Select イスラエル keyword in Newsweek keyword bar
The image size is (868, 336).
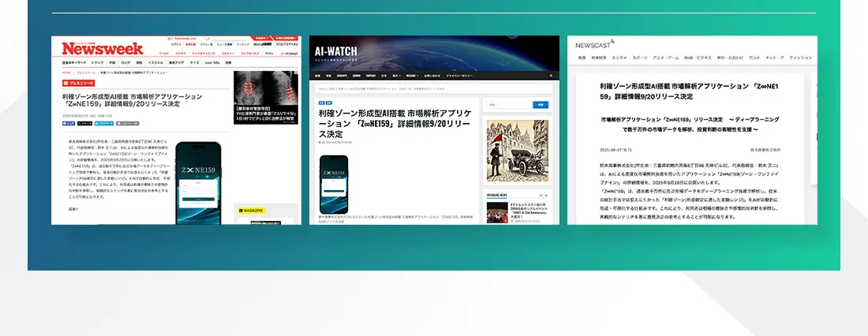(x=155, y=62)
